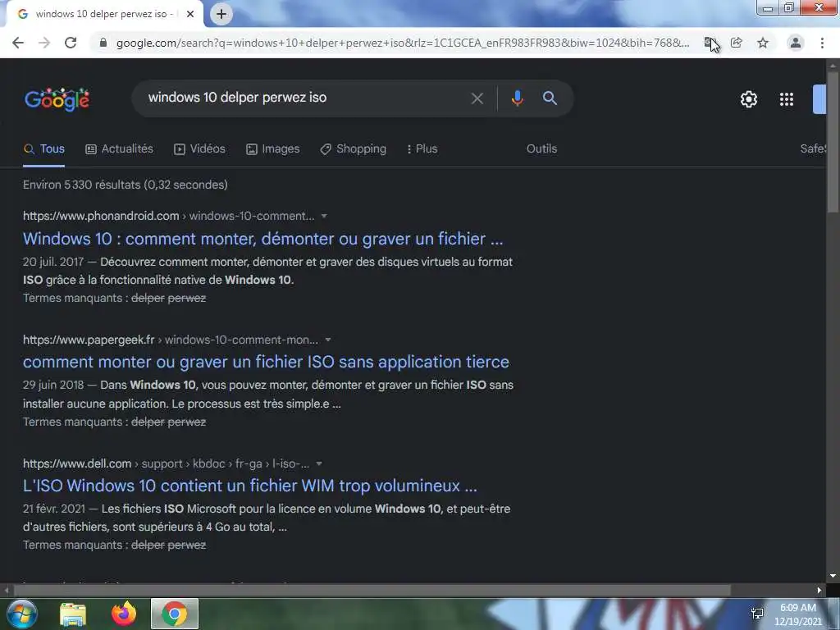840x630 pixels.
Task: Switch to the Actualités tab
Action: (120, 149)
